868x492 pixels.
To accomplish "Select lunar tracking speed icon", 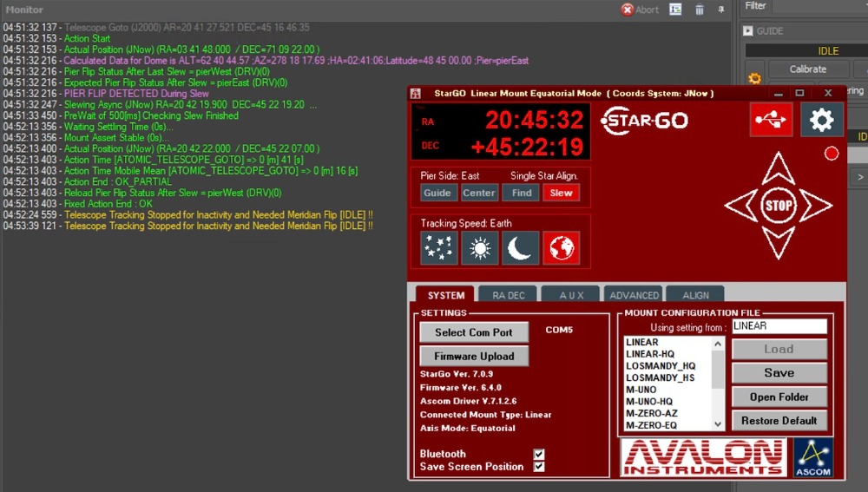I will point(520,248).
